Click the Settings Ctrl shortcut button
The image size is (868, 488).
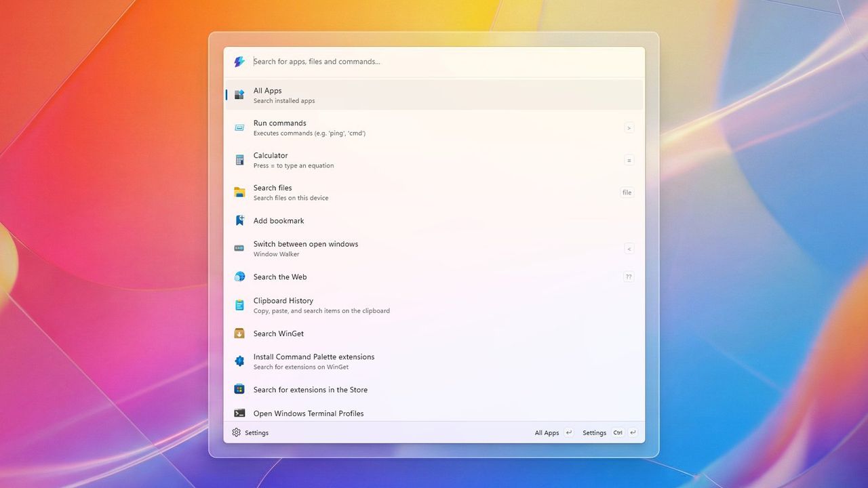point(608,432)
